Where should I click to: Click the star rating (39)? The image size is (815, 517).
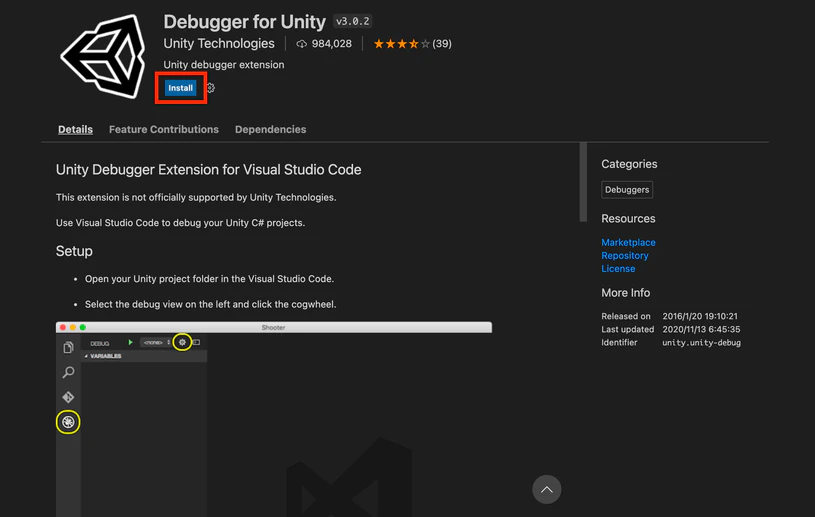pos(412,44)
